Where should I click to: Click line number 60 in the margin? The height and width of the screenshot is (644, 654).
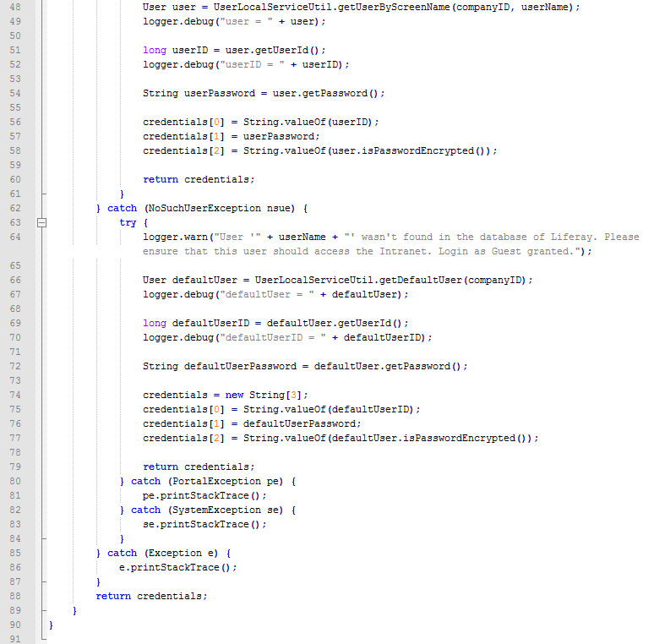(15, 179)
